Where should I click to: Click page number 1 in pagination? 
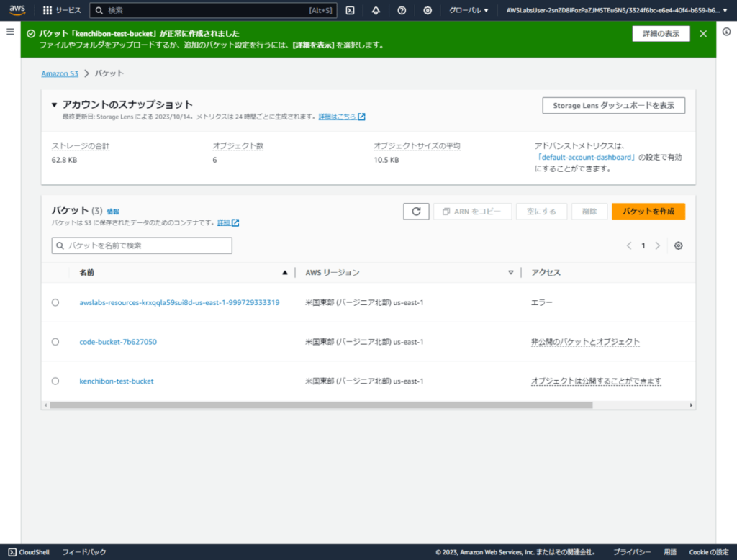point(643,245)
